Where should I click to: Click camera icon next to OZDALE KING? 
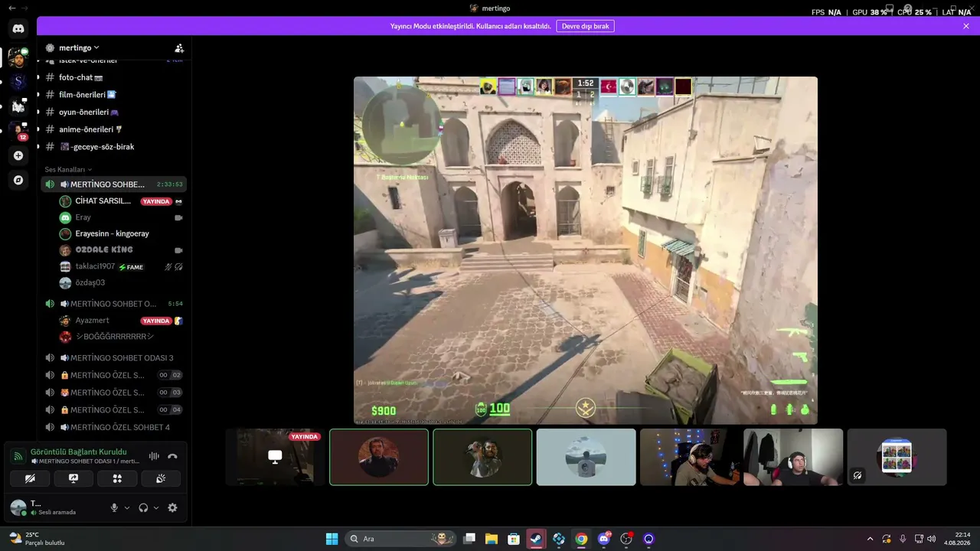pos(178,250)
